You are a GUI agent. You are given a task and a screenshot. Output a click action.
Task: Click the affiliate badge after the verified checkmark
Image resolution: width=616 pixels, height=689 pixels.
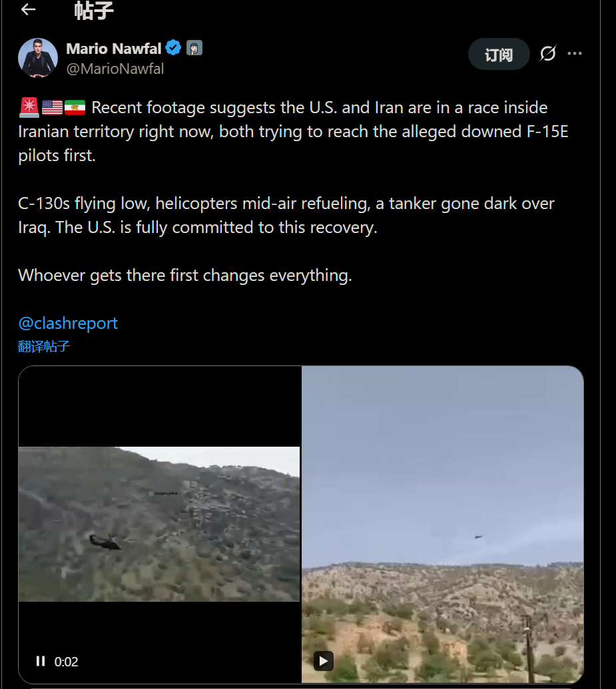coord(194,48)
